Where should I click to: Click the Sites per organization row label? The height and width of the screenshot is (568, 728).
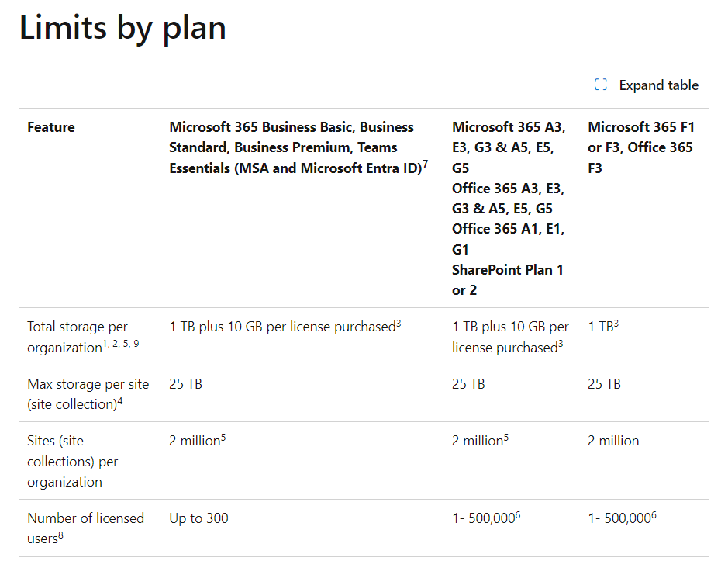73,461
